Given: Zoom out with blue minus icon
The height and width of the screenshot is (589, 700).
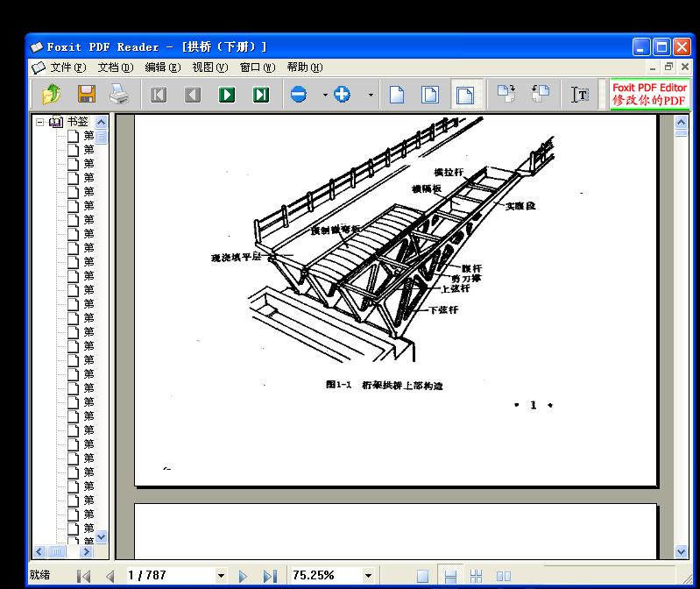Looking at the screenshot, I should pyautogui.click(x=298, y=94).
